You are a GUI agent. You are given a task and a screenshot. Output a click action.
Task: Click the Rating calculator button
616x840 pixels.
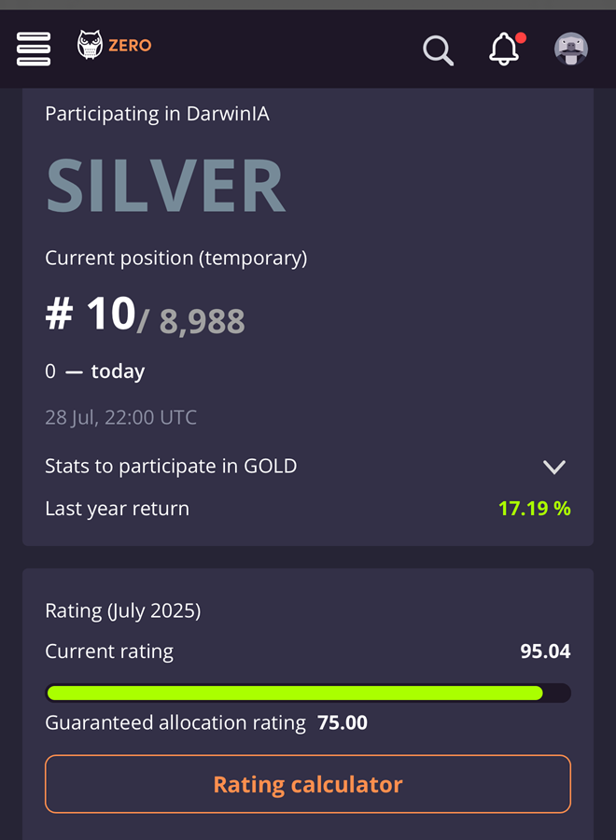coord(308,784)
